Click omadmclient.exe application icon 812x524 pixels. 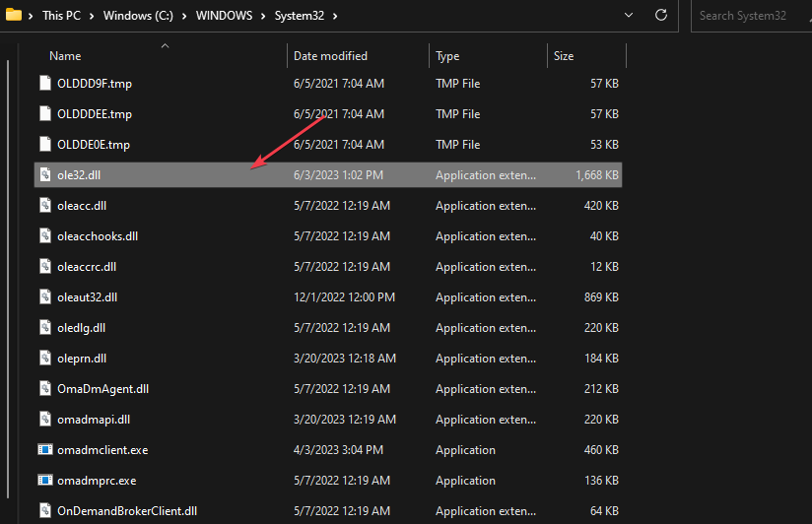coord(45,449)
